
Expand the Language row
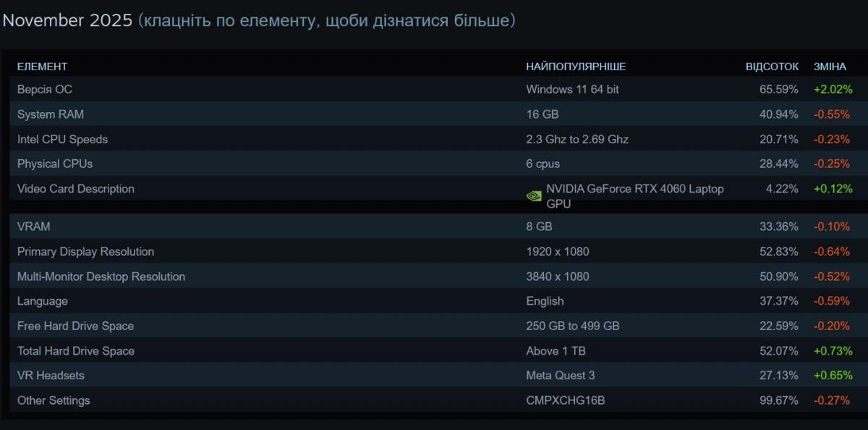click(x=43, y=301)
